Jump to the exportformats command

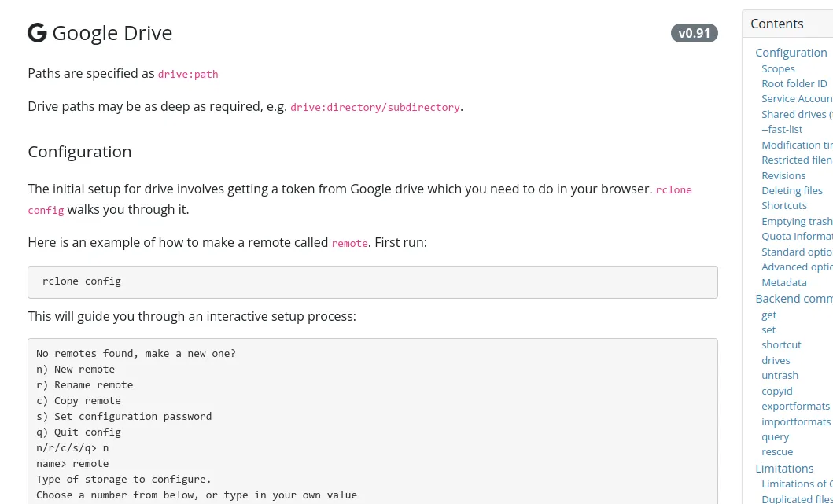795,406
